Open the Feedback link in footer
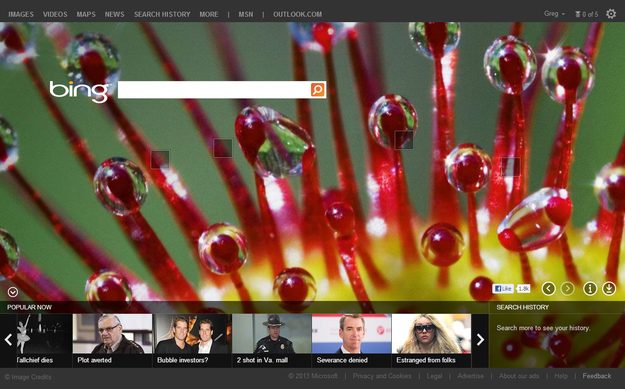This screenshot has width=625, height=389. (x=597, y=376)
